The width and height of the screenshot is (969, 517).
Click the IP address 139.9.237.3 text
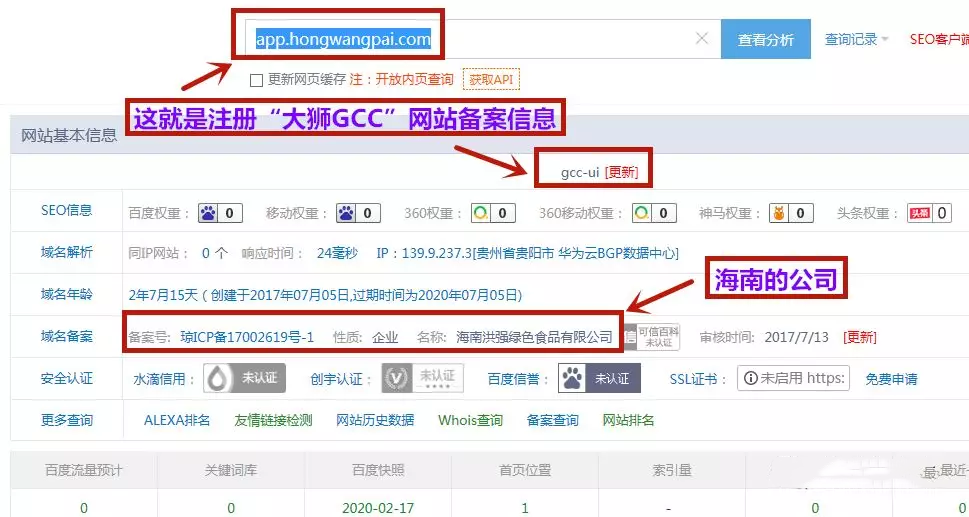click(x=437, y=253)
